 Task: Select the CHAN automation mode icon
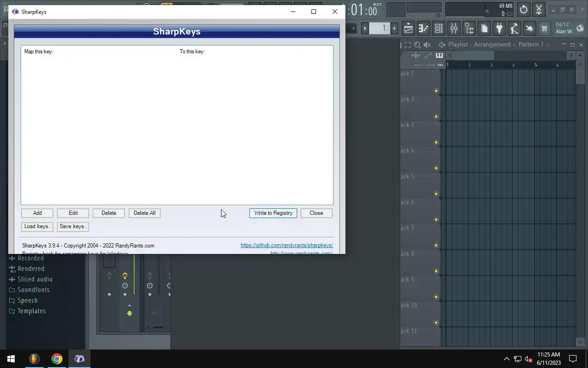[x=429, y=56]
